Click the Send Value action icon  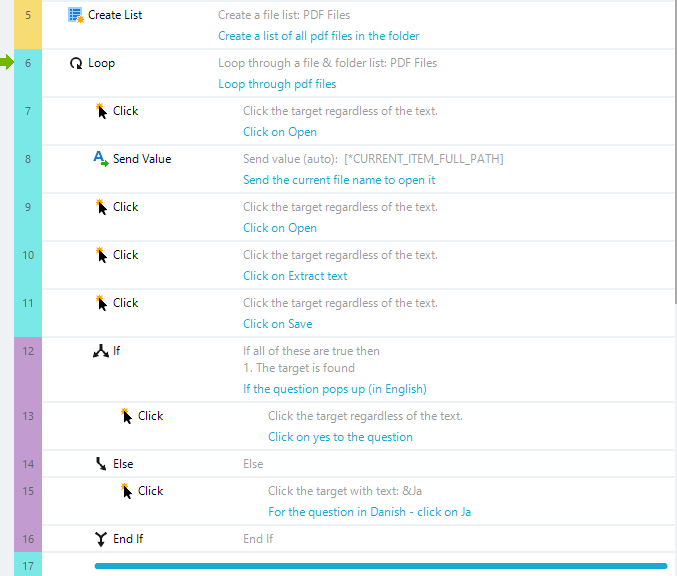[101, 159]
